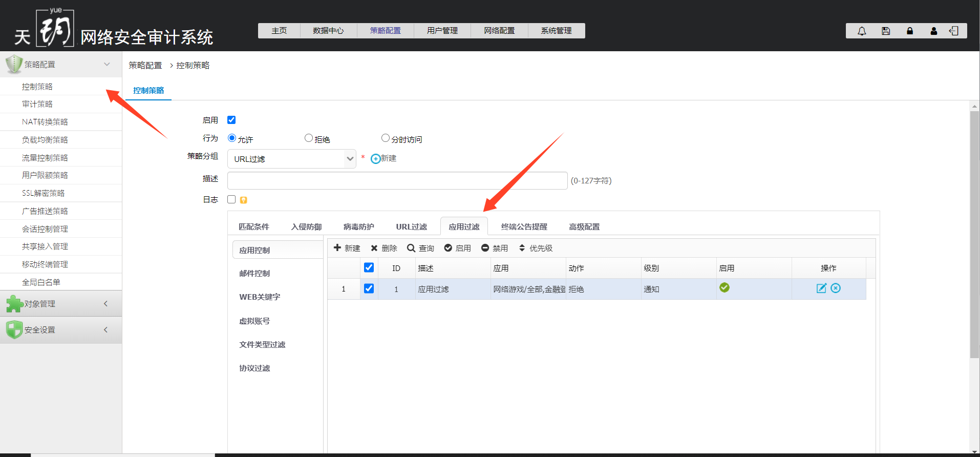Click the 启用 toolbar button
The width and height of the screenshot is (980, 457).
pyautogui.click(x=457, y=248)
